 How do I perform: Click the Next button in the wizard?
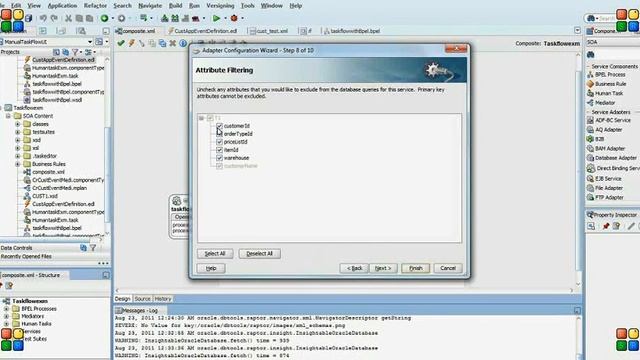pyautogui.click(x=383, y=269)
